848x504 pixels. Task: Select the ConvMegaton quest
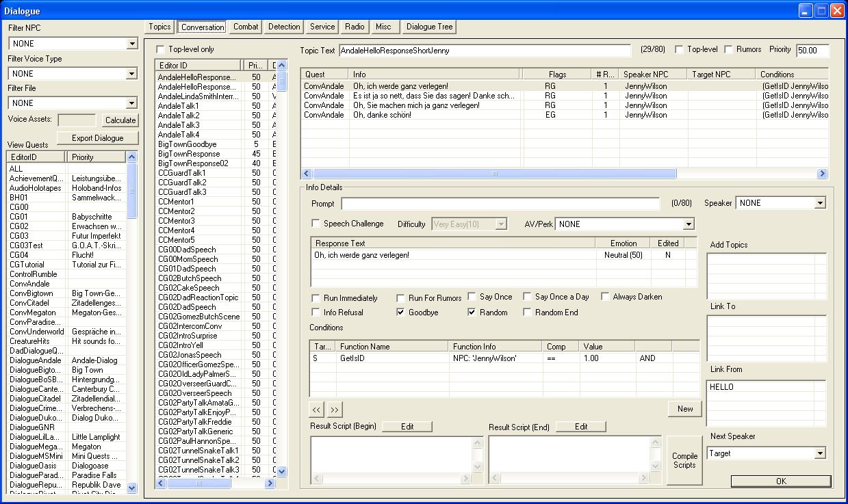tap(67, 313)
